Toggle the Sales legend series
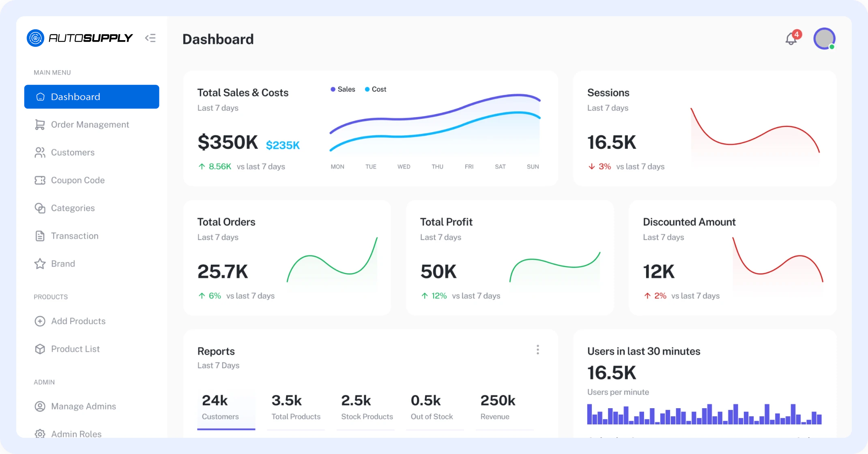The height and width of the screenshot is (454, 868). pyautogui.click(x=343, y=89)
